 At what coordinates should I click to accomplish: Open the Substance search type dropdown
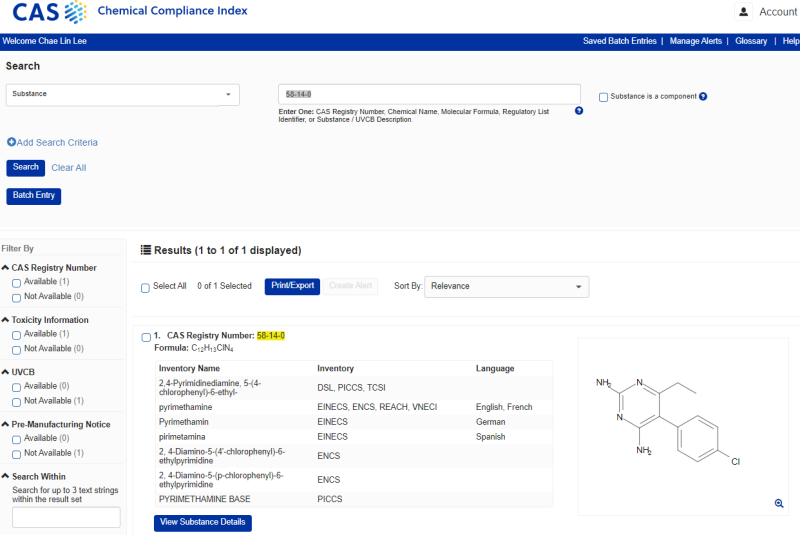(123, 95)
